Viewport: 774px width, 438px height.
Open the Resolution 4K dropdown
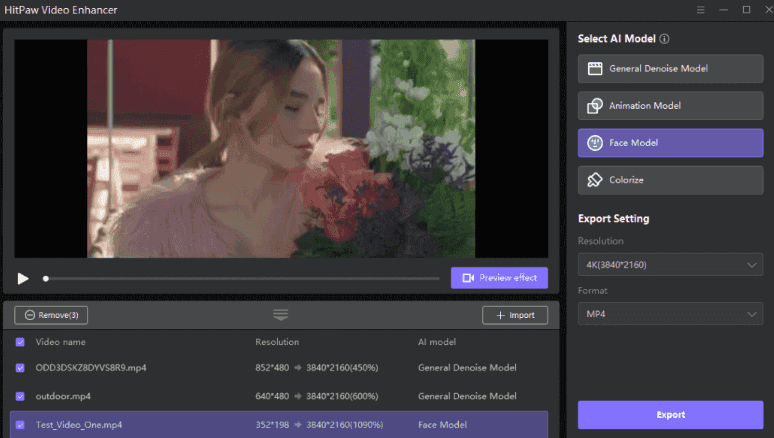[670, 265]
